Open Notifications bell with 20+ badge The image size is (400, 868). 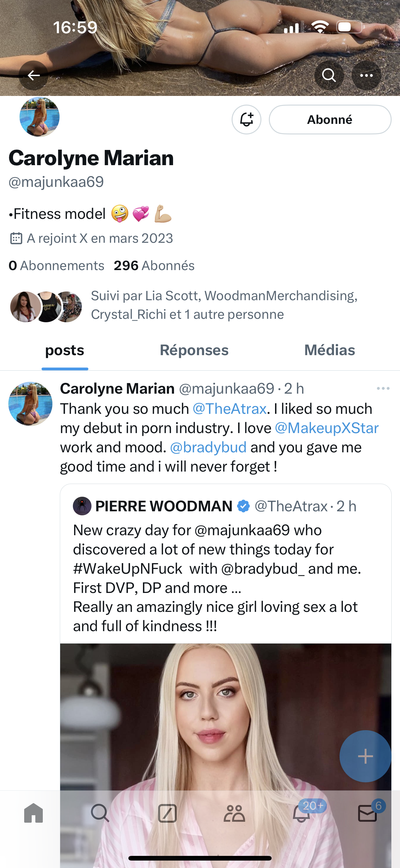click(301, 813)
